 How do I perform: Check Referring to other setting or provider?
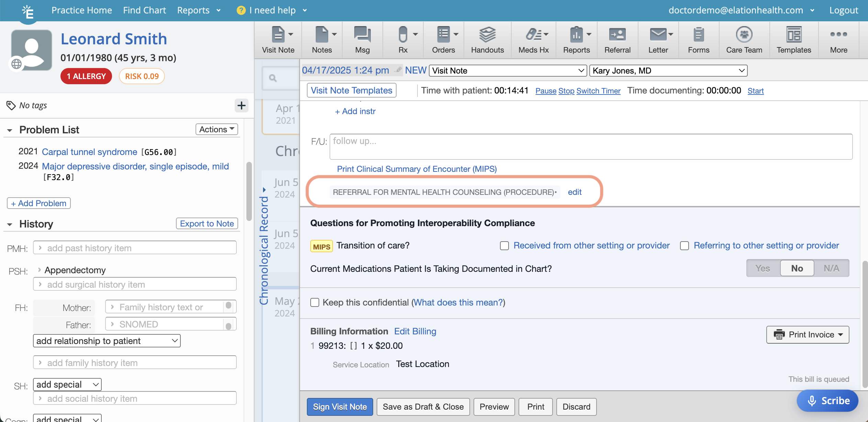point(684,246)
